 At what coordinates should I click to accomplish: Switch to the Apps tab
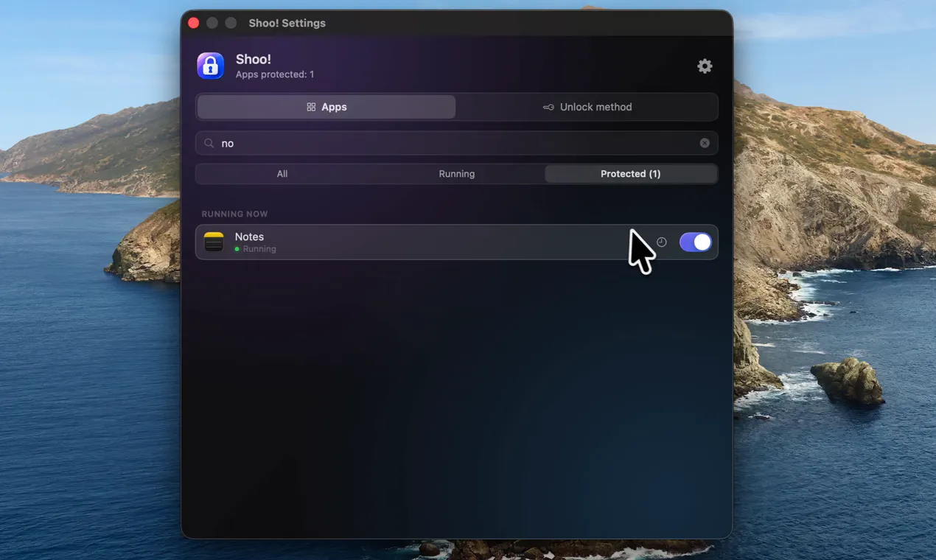pyautogui.click(x=326, y=107)
